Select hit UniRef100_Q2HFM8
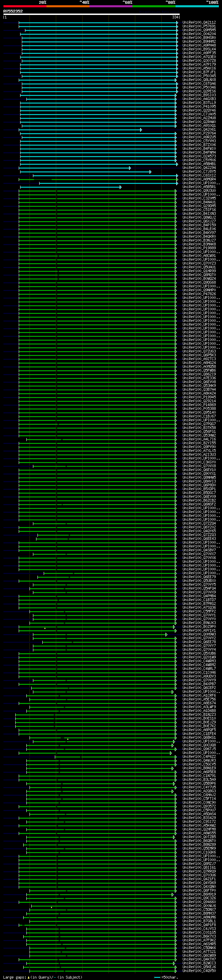 (199, 829)
